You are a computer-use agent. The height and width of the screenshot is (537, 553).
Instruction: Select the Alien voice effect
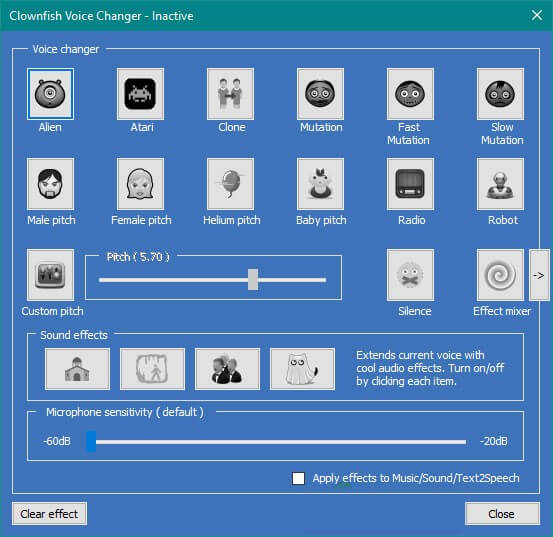coord(50,94)
